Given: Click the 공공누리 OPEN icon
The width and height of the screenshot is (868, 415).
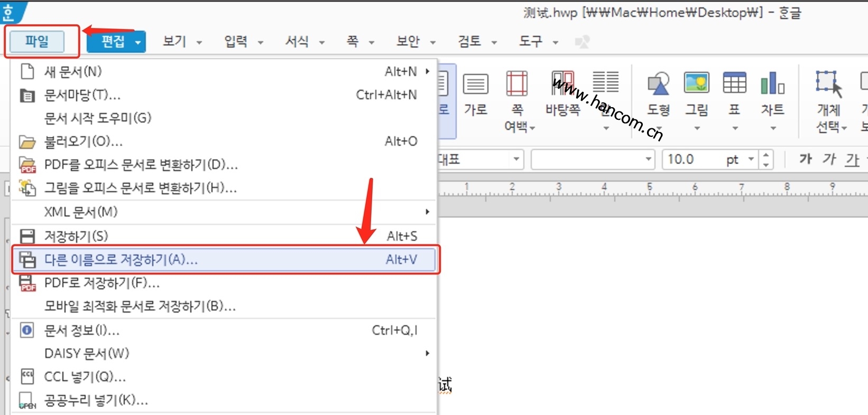Looking at the screenshot, I should (27, 401).
